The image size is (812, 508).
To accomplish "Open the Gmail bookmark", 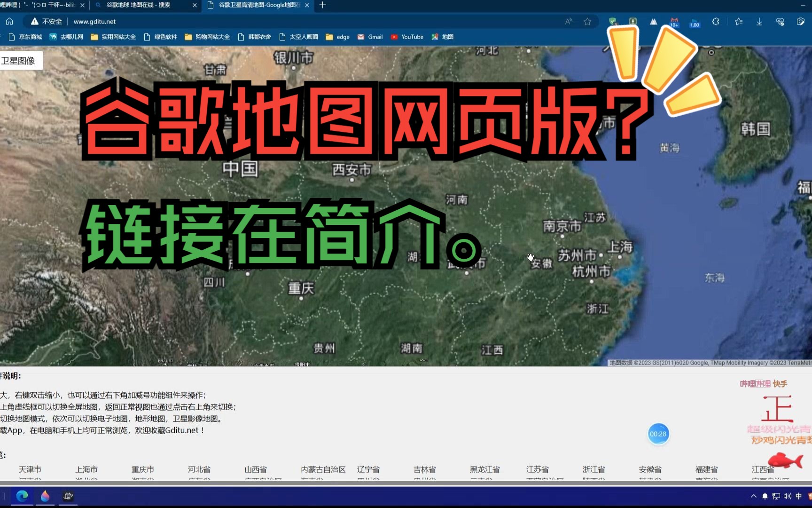I will (370, 37).
